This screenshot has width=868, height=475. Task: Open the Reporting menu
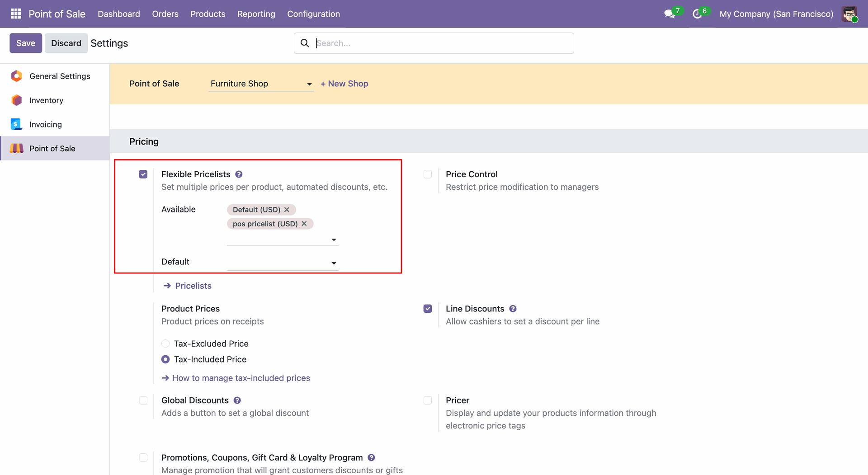256,14
